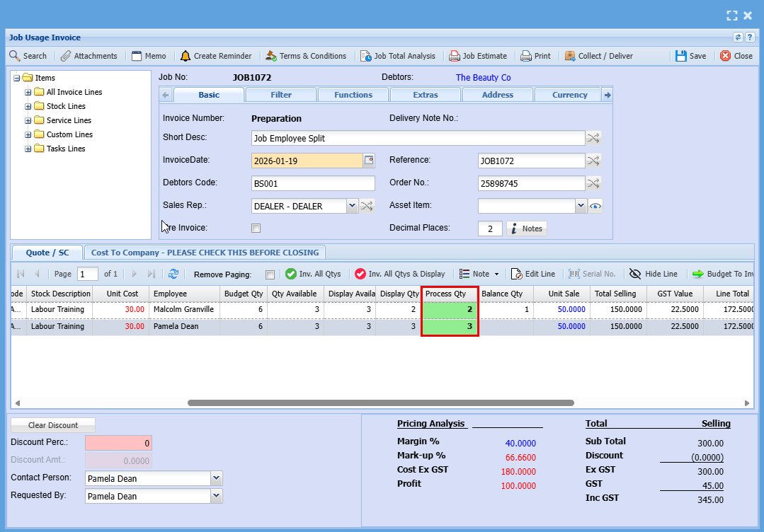Screen dimensions: 764x532
Task: Click the Hide Line icon
Action: coord(635,274)
